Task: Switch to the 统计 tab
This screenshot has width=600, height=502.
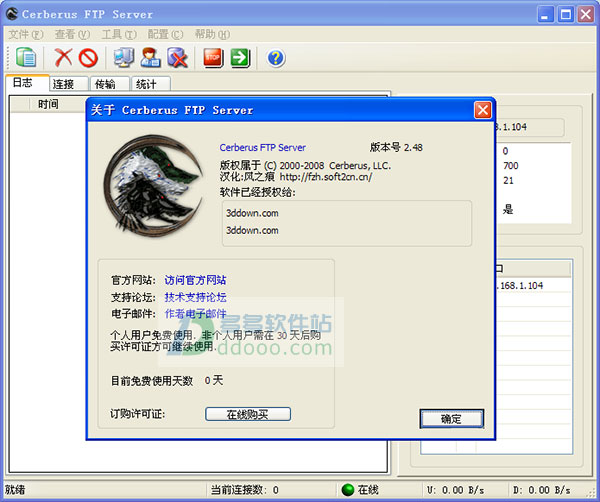Action: [151, 84]
